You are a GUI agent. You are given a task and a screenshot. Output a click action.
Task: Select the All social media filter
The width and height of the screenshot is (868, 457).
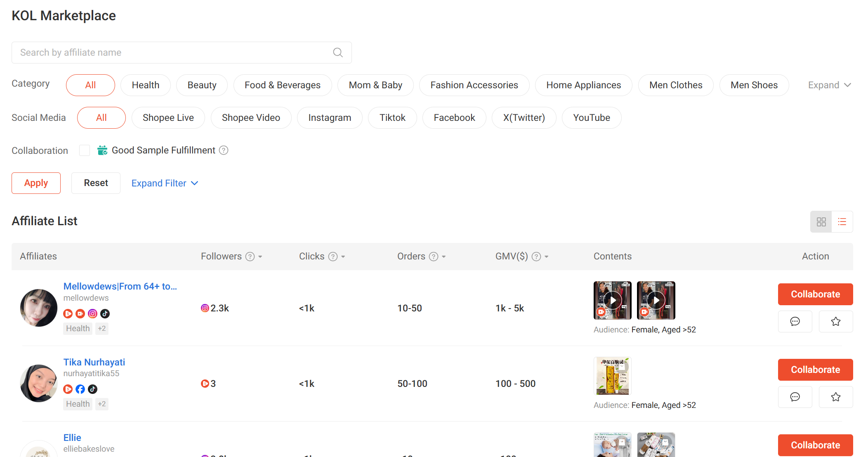(x=101, y=118)
